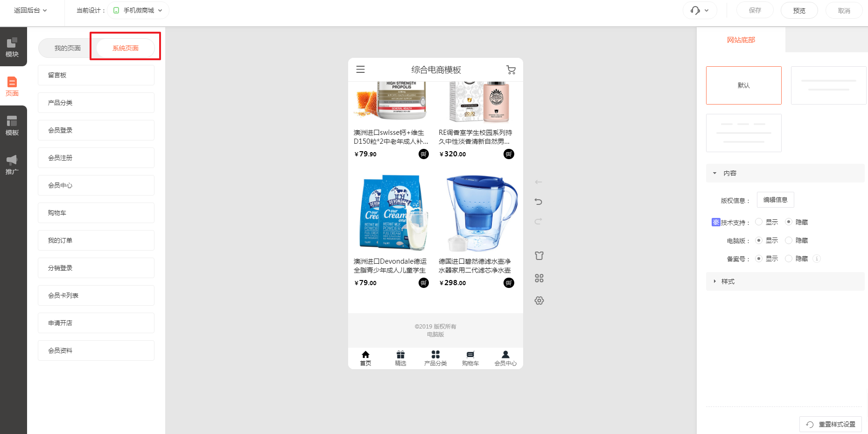Open the 购物车 system page

[96, 213]
